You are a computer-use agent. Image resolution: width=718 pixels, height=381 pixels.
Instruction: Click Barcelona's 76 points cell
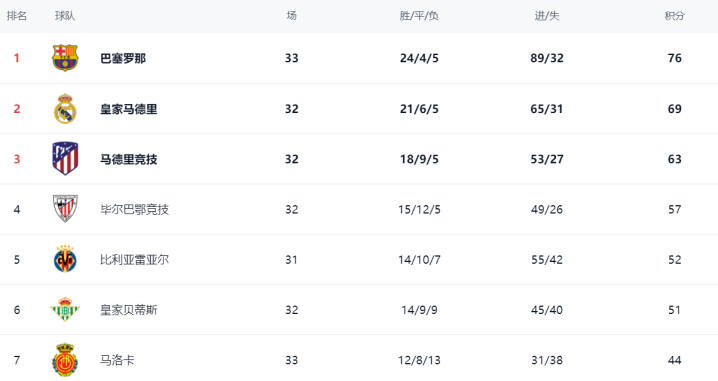click(x=674, y=58)
